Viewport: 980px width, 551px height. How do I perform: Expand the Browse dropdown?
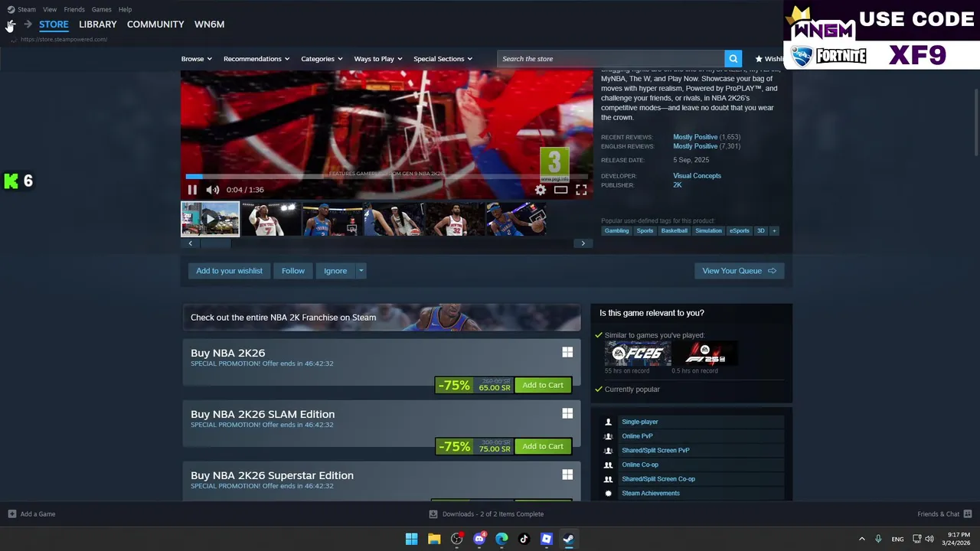pyautogui.click(x=197, y=59)
